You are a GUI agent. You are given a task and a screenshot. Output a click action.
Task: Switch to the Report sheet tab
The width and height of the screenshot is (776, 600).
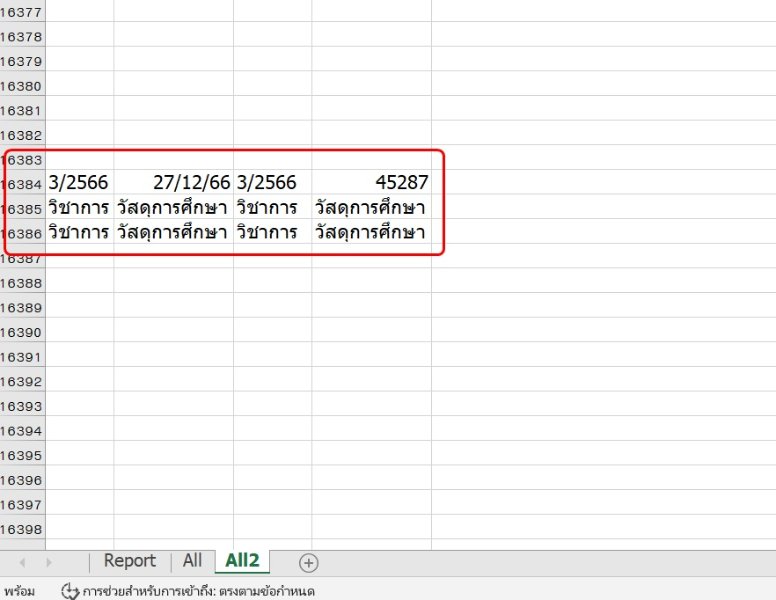[x=129, y=561]
